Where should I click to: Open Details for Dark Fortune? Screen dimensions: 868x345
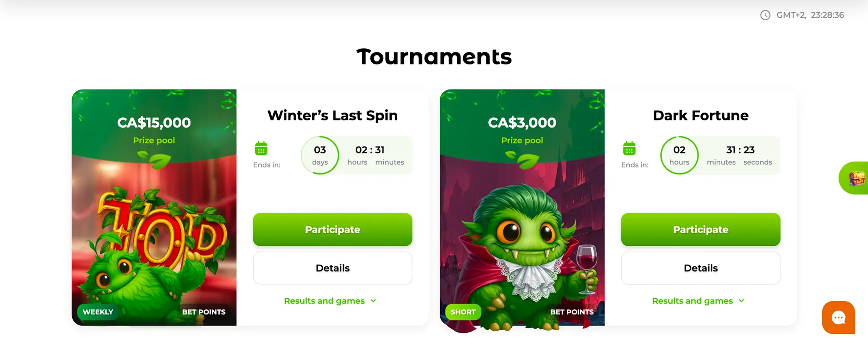pos(700,268)
